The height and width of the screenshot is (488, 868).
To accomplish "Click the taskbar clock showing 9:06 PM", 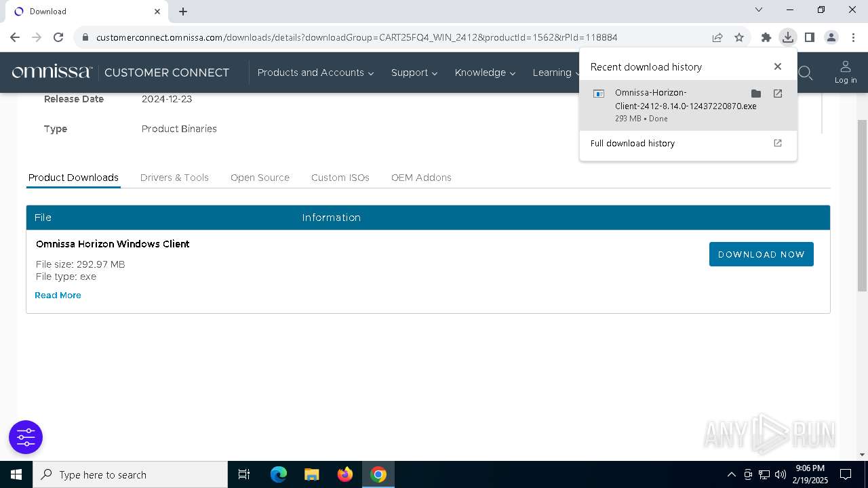I will [810, 474].
